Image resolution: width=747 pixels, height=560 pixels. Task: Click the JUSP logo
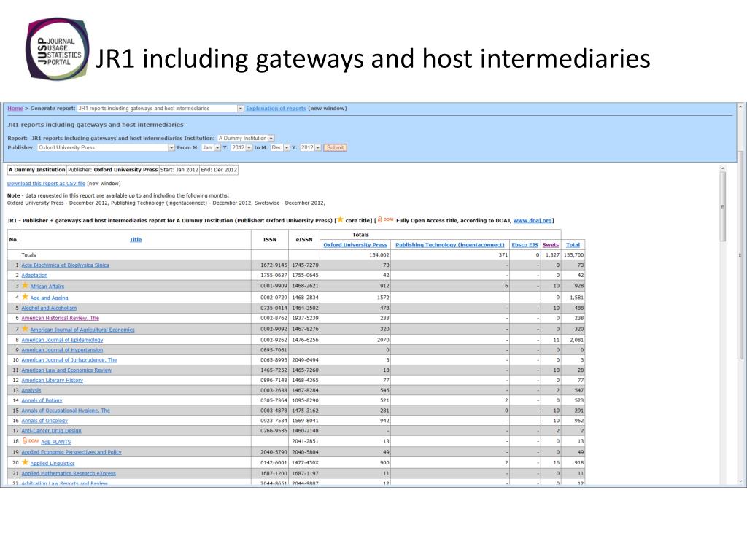58,50
